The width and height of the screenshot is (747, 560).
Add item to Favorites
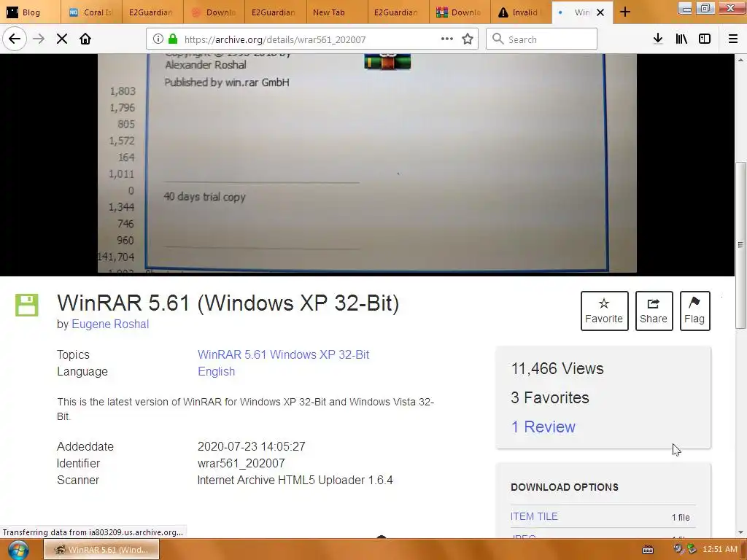[604, 311]
